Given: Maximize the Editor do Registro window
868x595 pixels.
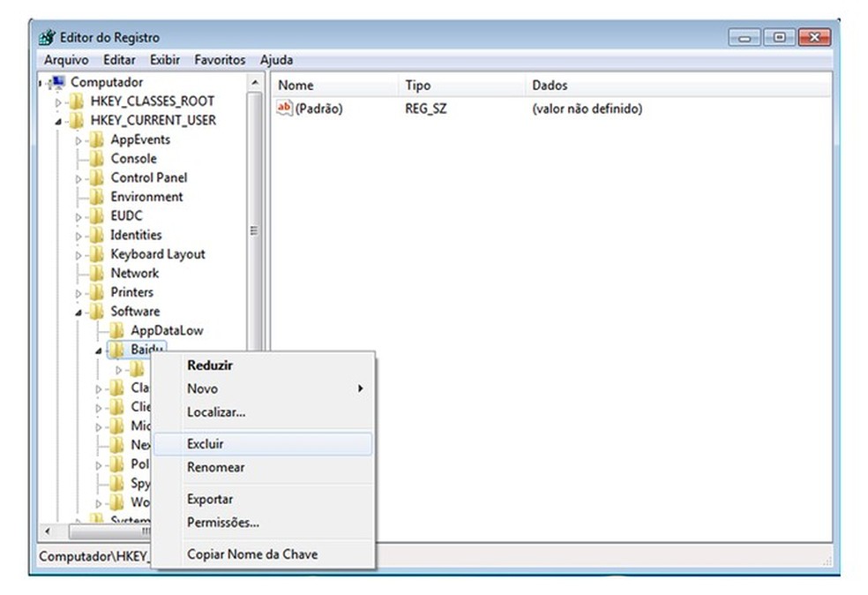Looking at the screenshot, I should pyautogui.click(x=779, y=38).
